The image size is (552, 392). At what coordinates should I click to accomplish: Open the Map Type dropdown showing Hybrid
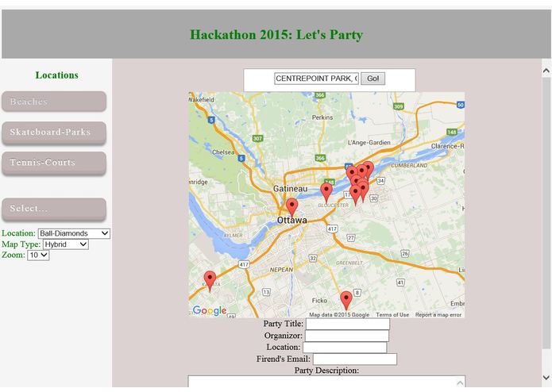point(65,244)
